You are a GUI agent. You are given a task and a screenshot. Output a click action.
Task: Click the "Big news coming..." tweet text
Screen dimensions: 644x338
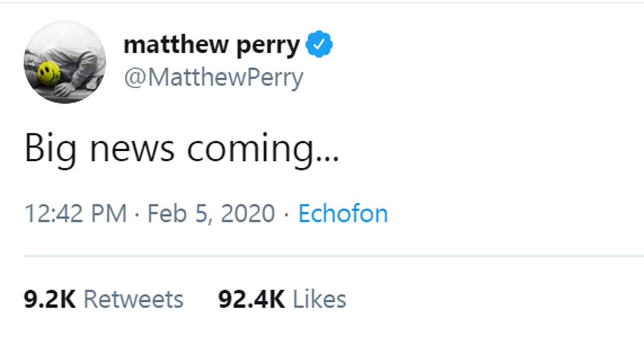coord(181,149)
